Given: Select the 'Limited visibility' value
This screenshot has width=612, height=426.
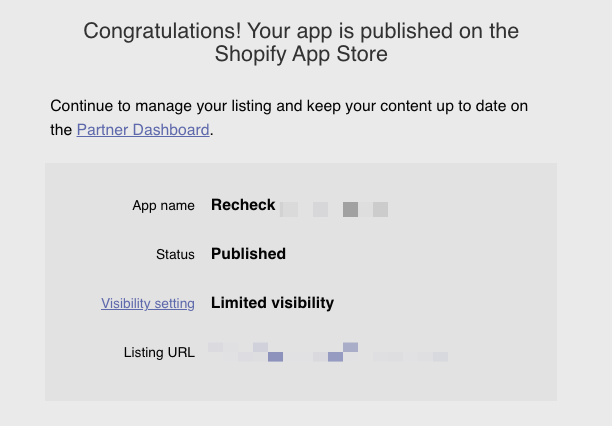Looking at the screenshot, I should pyautogui.click(x=272, y=303).
